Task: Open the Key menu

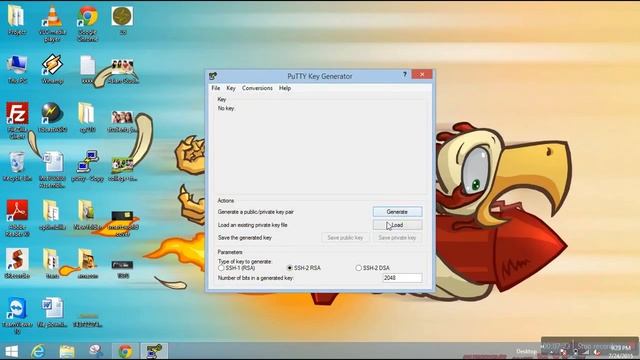Action: [231, 88]
